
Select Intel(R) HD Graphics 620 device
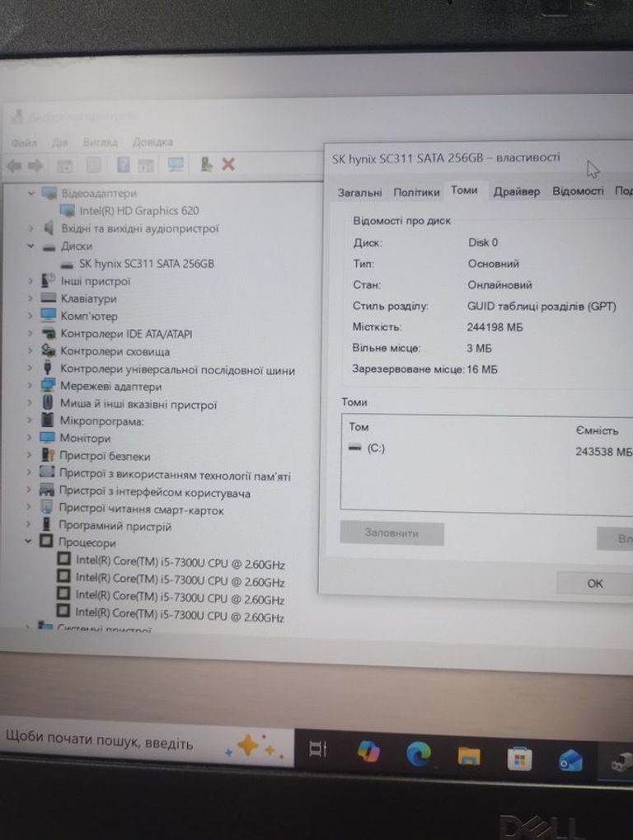(x=138, y=211)
